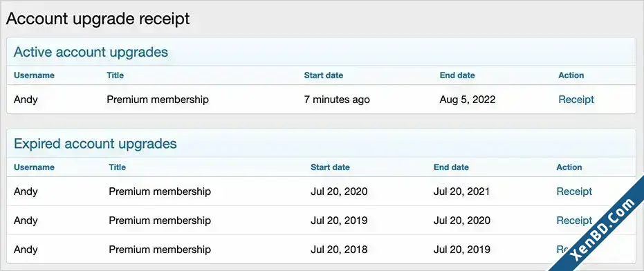Click Account upgrade receipt page title
The height and width of the screenshot is (271, 644).
pos(98,19)
